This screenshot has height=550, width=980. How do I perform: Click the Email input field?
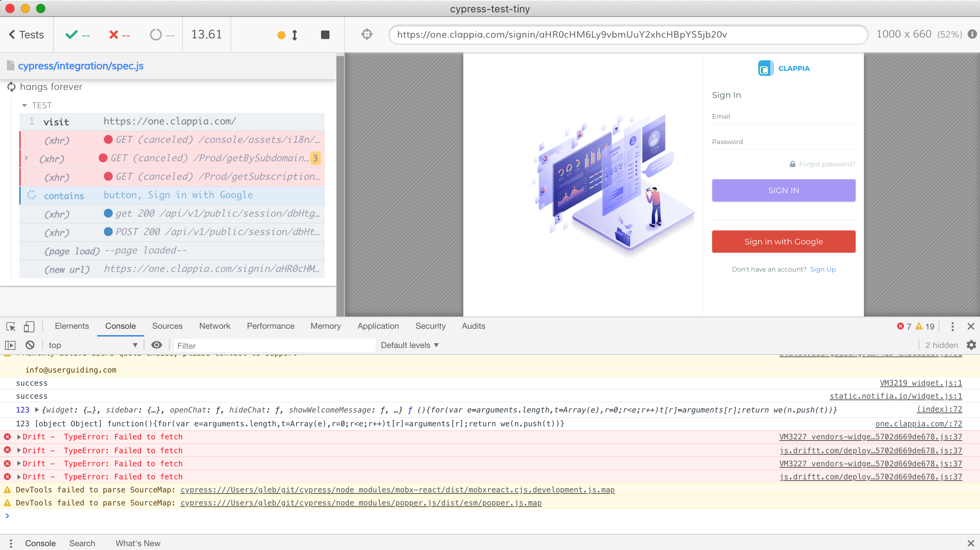[x=783, y=119]
